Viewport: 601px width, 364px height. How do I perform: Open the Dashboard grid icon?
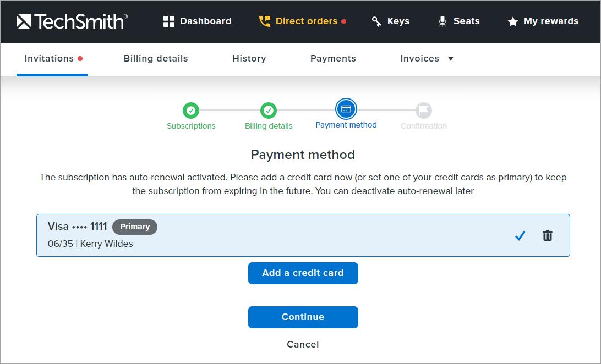169,21
